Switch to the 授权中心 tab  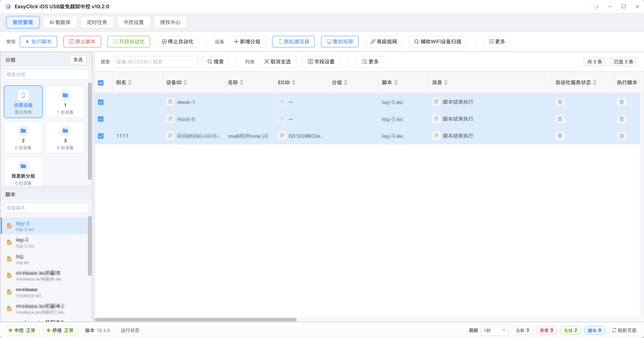(170, 22)
